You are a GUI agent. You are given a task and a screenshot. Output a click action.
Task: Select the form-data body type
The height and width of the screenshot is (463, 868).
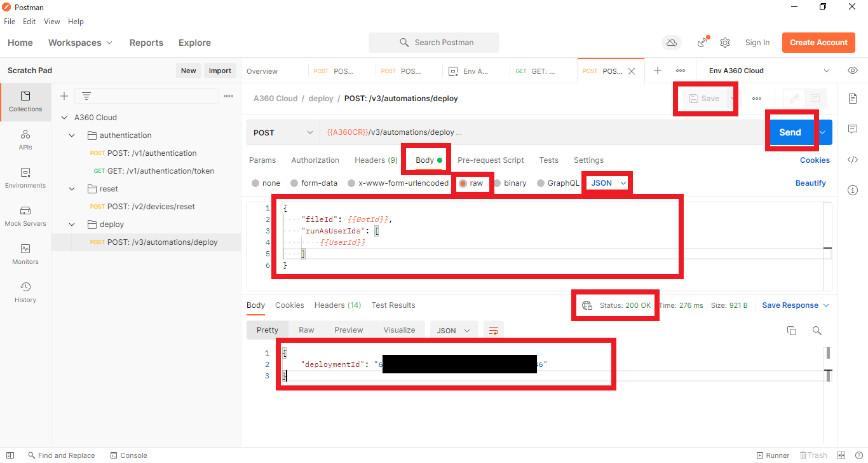[314, 183]
